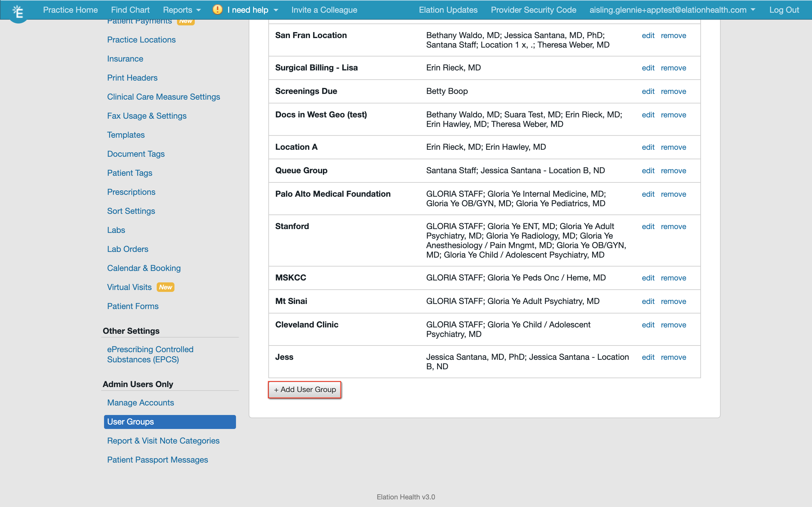Click the Add User Group button

[x=304, y=389]
